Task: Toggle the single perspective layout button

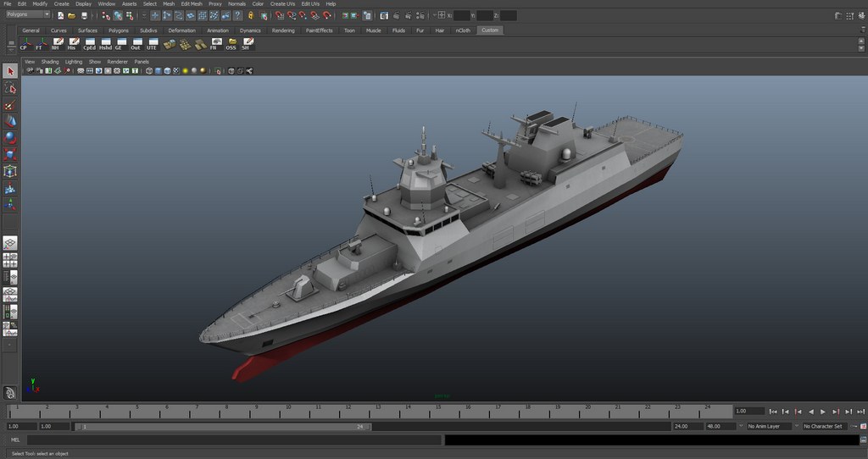Action: click(10, 243)
